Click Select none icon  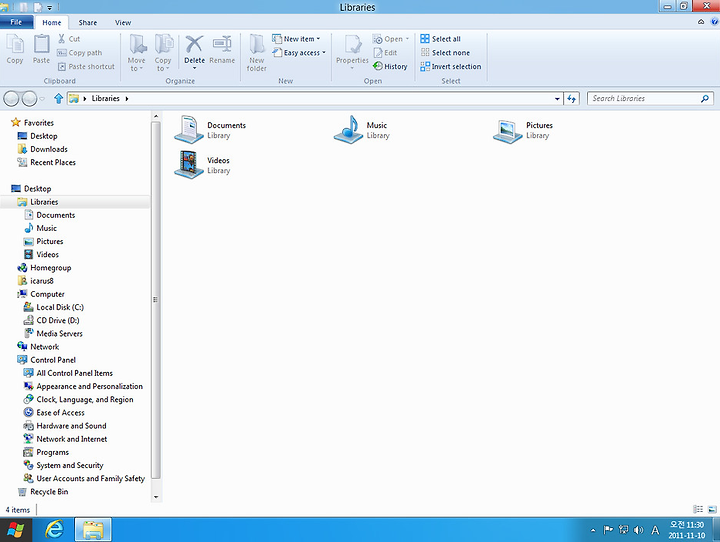(425, 52)
